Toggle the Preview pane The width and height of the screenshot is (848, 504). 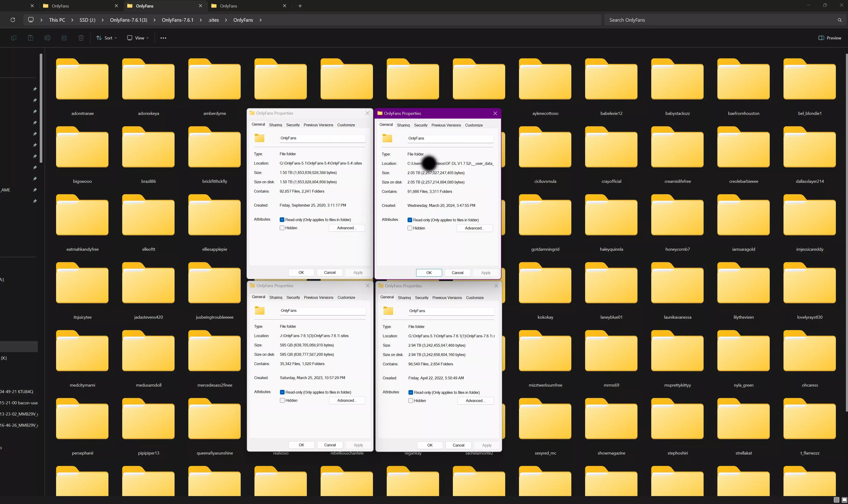click(830, 38)
